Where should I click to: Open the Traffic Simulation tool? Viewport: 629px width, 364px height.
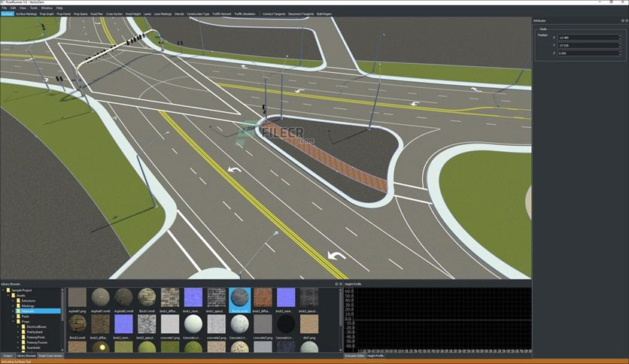(x=245, y=14)
